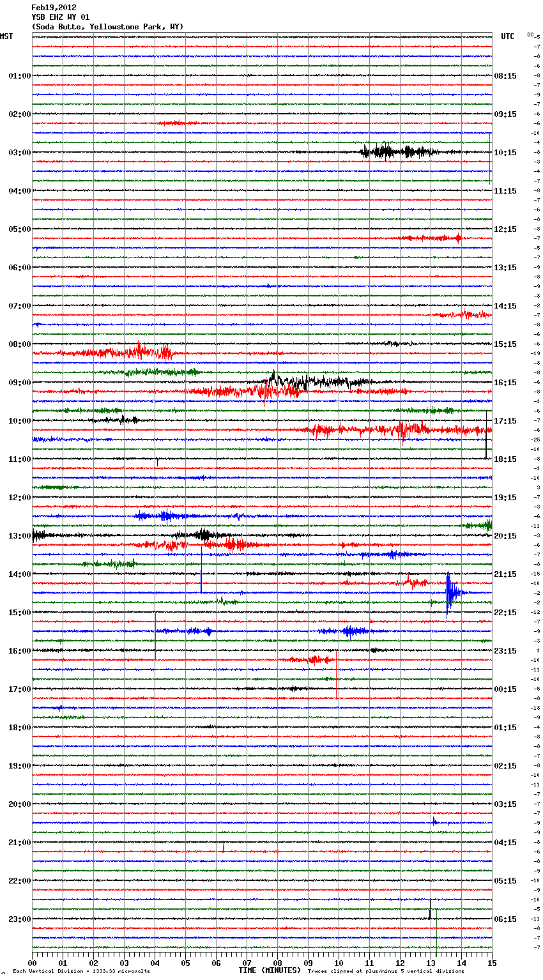Select the '07:00' MST hour label

(20, 306)
